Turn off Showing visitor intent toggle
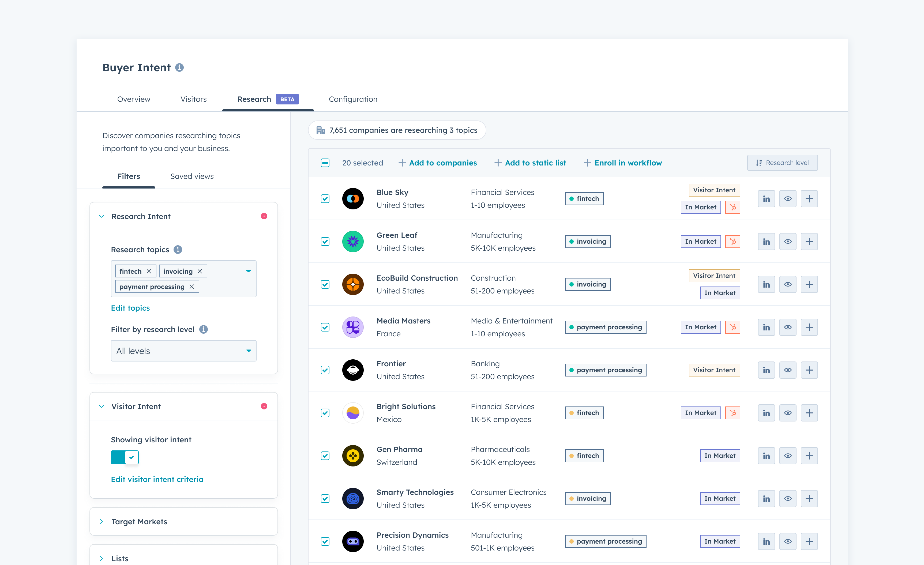 125,457
